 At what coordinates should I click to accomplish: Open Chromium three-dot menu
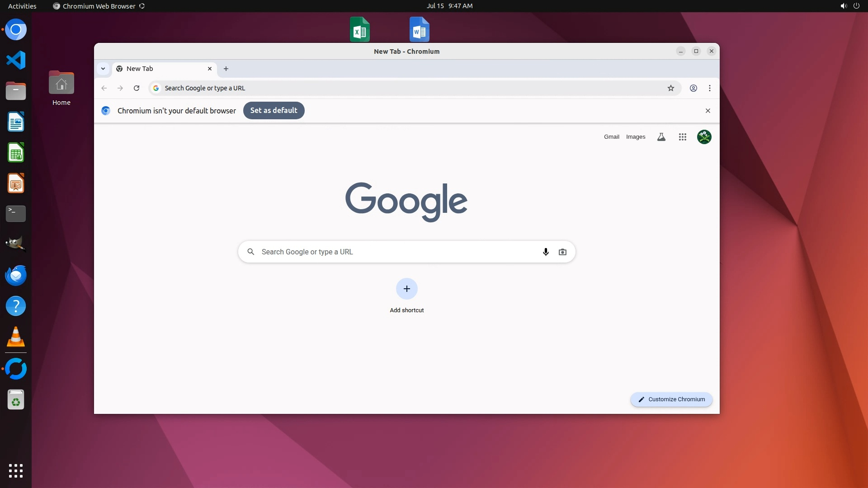point(710,88)
